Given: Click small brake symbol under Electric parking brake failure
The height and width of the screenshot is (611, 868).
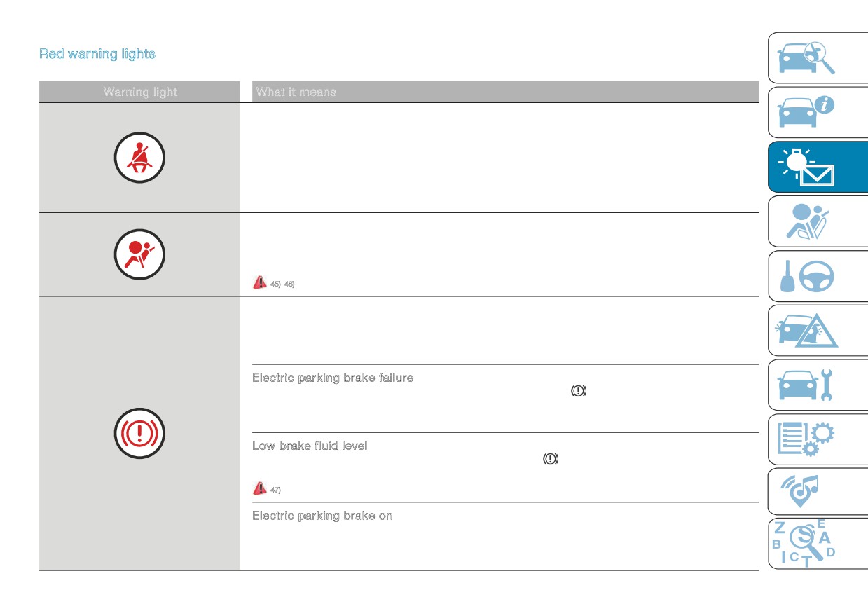Looking at the screenshot, I should tap(578, 391).
